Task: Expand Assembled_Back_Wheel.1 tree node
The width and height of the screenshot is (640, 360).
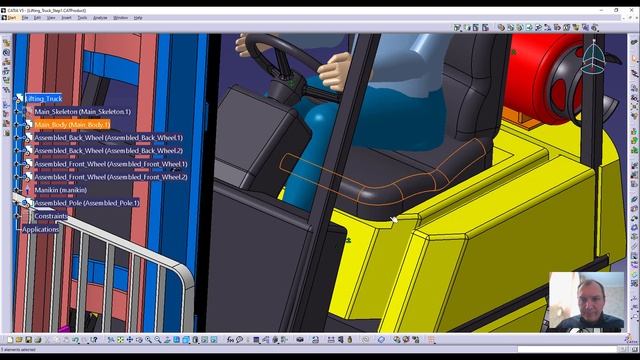Action: pos(17,138)
